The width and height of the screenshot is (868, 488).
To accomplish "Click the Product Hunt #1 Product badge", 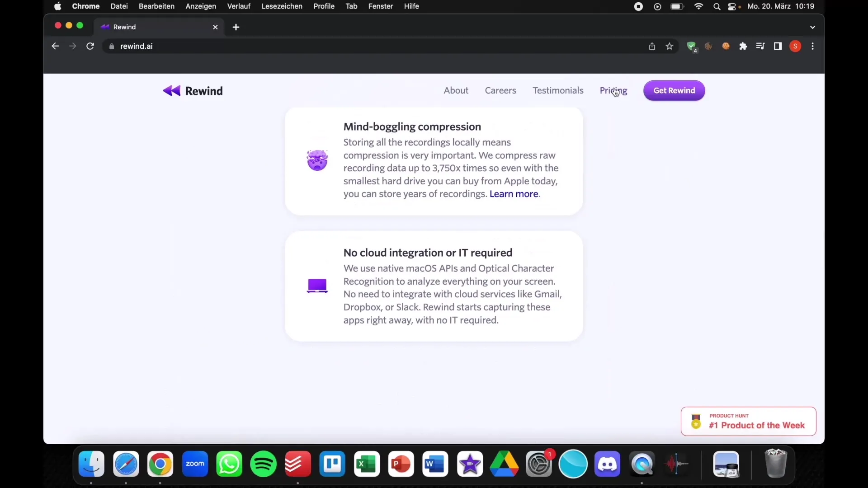I will [749, 421].
